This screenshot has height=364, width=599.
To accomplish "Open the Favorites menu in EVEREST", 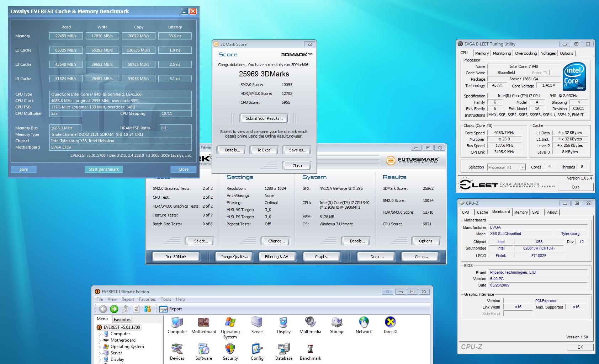I will click(147, 299).
